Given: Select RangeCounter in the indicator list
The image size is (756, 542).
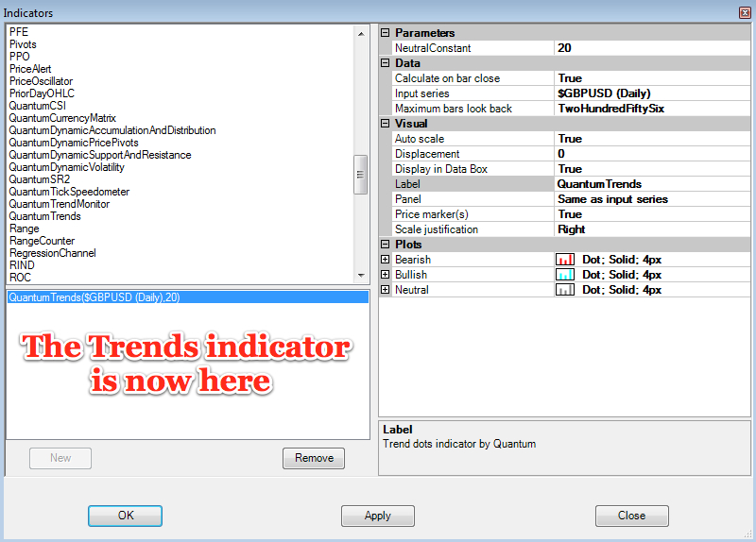Looking at the screenshot, I should [42, 241].
